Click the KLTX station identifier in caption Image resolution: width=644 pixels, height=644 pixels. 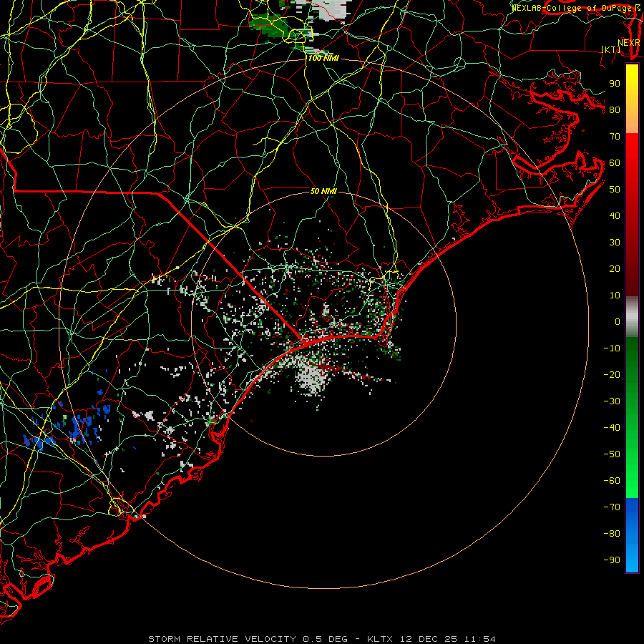(x=380, y=639)
